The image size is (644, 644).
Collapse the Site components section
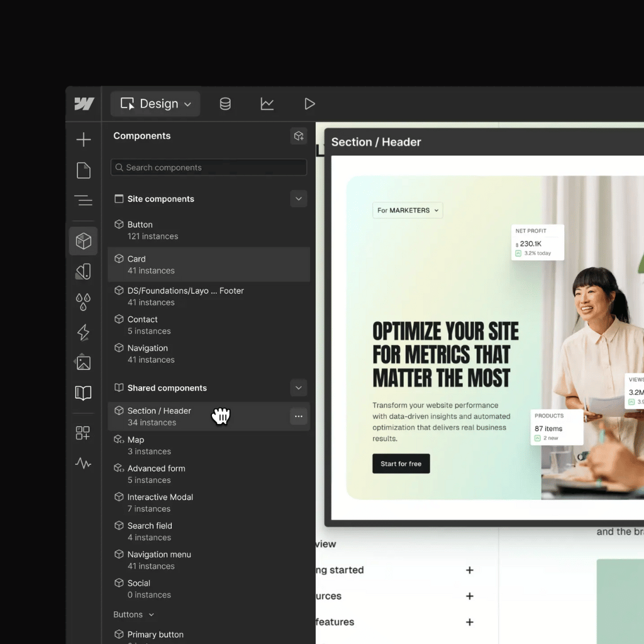pos(299,199)
